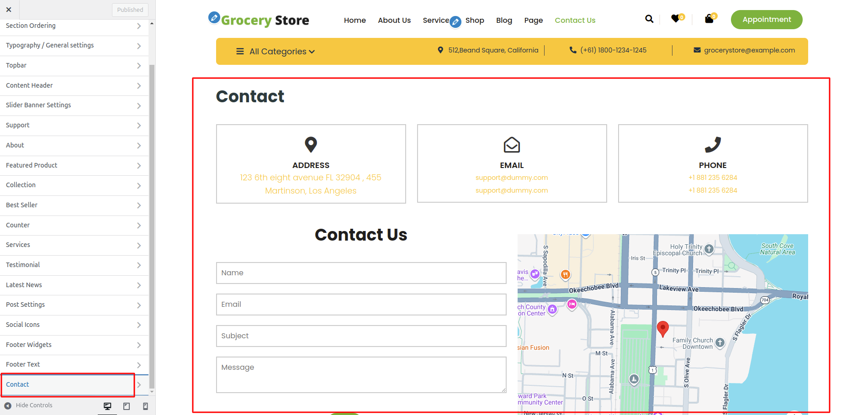Open Post Settings section
The width and height of the screenshot is (868, 415).
[74, 305]
